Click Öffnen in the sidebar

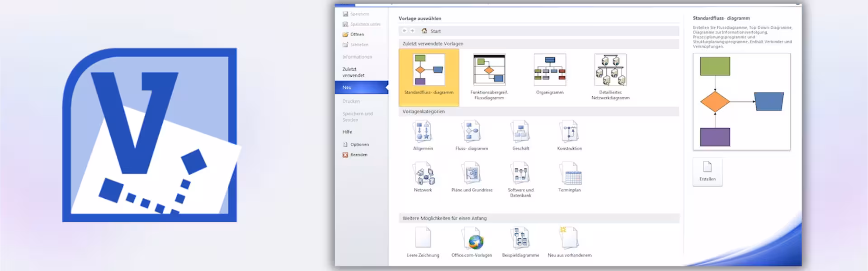point(353,34)
